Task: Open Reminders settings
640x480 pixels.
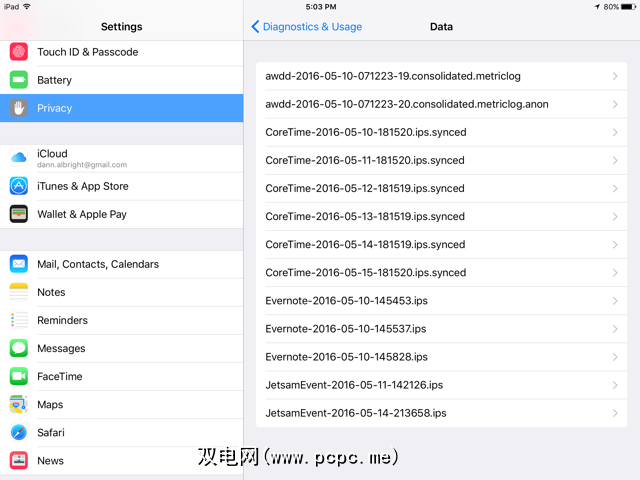Action: pyautogui.click(x=122, y=320)
